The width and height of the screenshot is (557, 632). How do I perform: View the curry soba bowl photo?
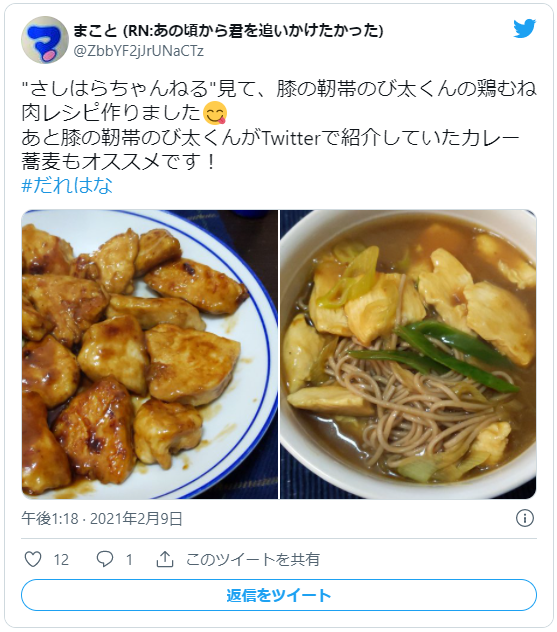point(408,354)
